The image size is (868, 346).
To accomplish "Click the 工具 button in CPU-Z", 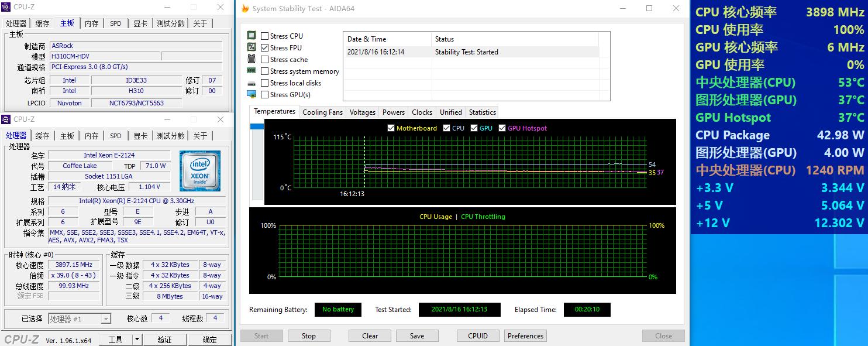I will 116,340.
